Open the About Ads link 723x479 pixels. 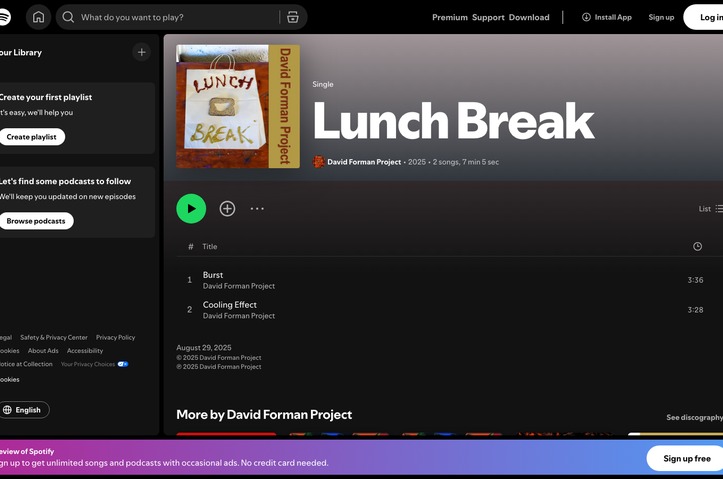tap(43, 351)
